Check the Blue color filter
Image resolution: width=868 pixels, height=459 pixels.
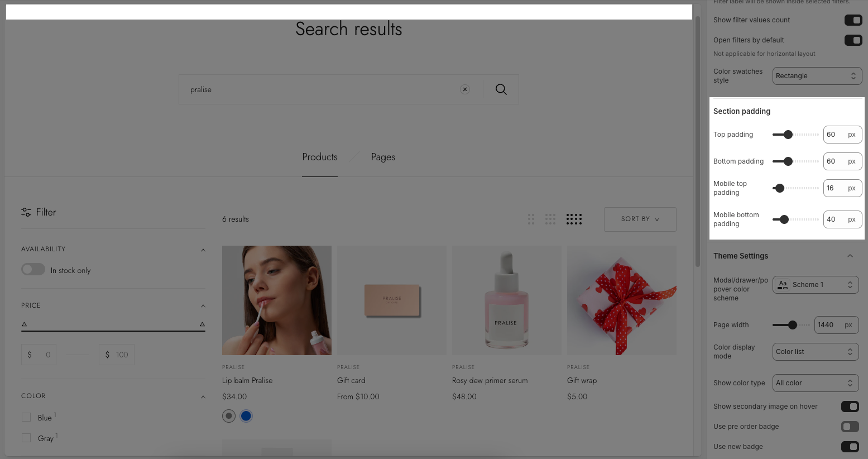[26, 417]
